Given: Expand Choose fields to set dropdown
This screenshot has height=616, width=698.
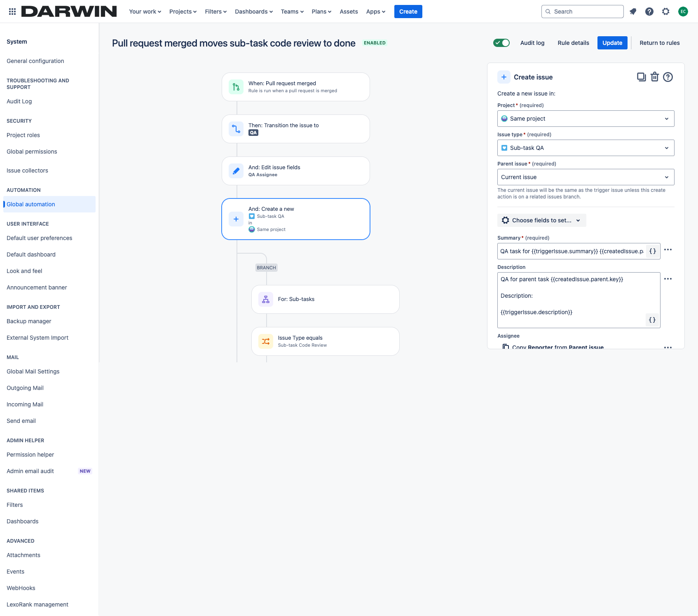Looking at the screenshot, I should (x=541, y=220).
